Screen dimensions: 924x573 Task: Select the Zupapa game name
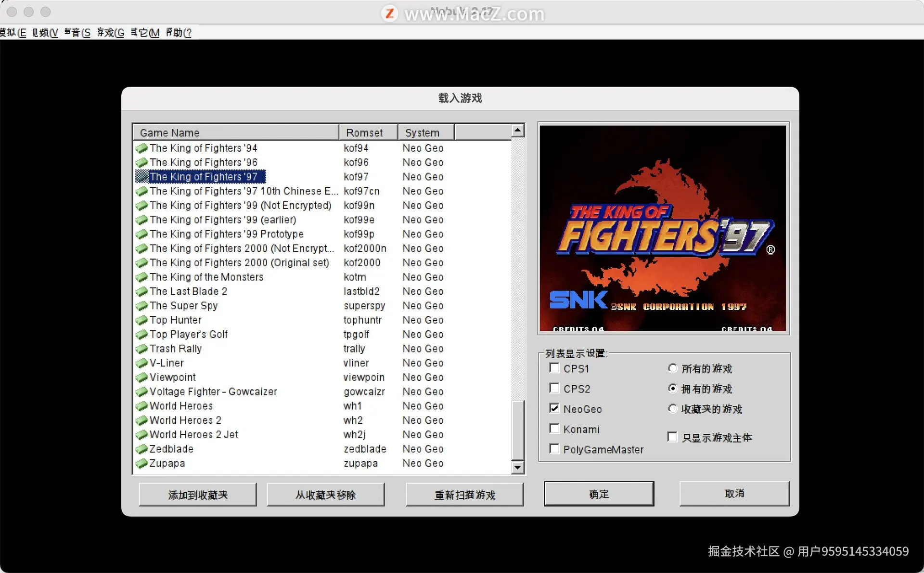[167, 464]
